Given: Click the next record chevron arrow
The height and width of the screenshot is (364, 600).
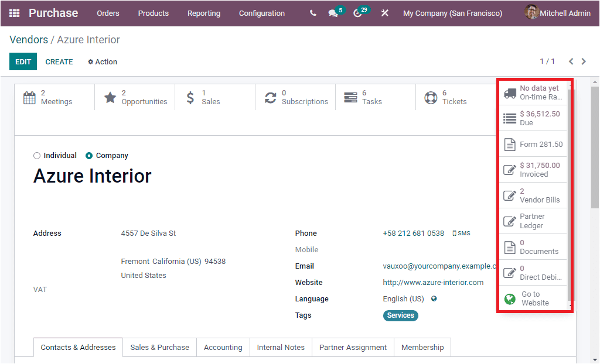Looking at the screenshot, I should pyautogui.click(x=584, y=61).
